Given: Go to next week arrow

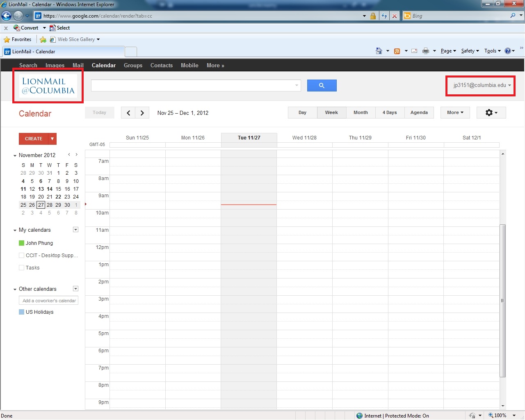Looking at the screenshot, I should (x=142, y=113).
